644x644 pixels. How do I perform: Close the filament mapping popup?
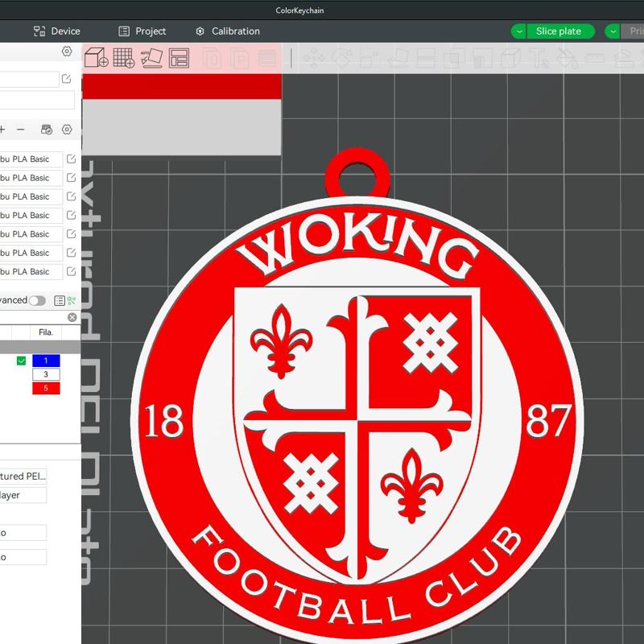click(72, 316)
